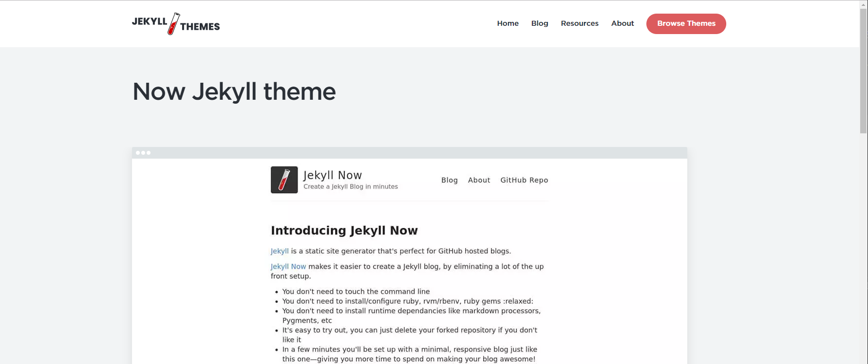Click the Jekyll Now site title
Screen dimensions: 868x364
tap(333, 175)
